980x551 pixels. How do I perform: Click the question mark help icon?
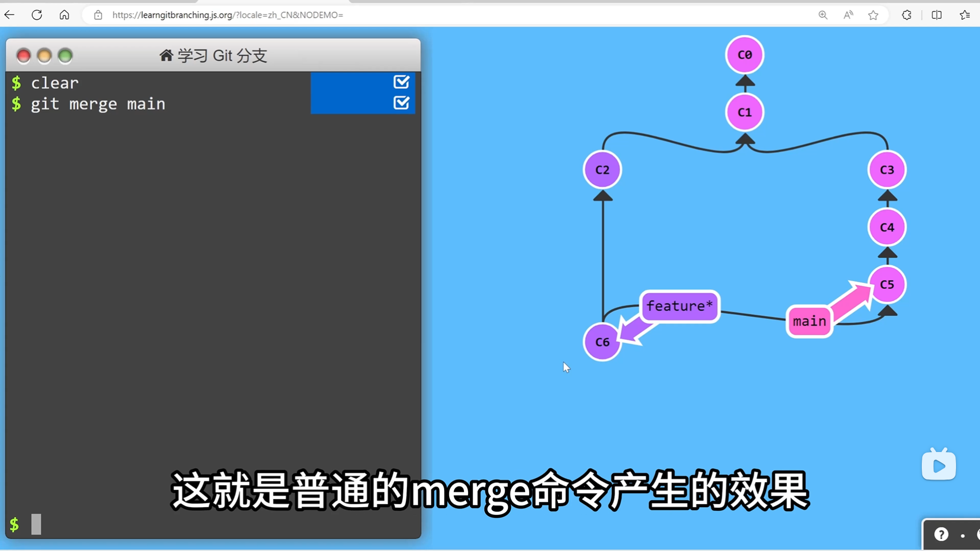[941, 534]
